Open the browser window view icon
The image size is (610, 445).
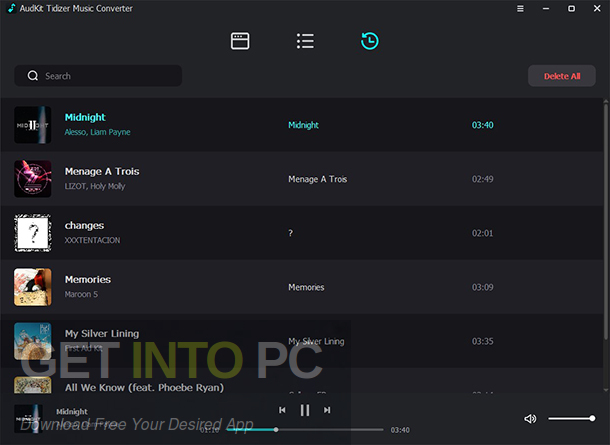click(x=240, y=41)
